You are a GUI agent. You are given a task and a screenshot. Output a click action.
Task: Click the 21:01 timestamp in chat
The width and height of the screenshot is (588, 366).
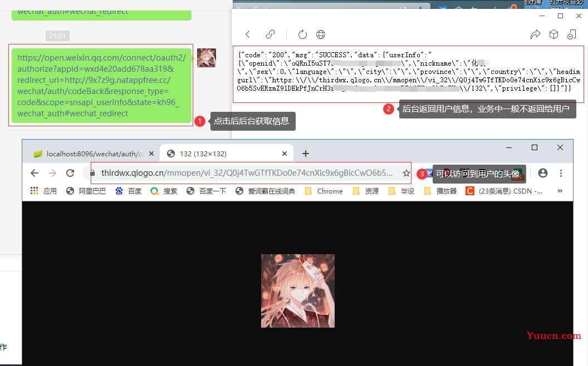pyautogui.click(x=57, y=36)
